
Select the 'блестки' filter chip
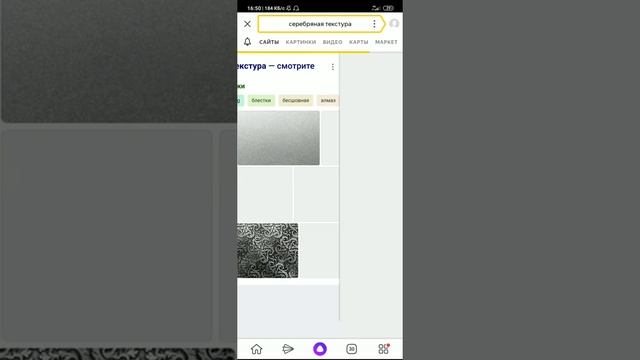261,100
